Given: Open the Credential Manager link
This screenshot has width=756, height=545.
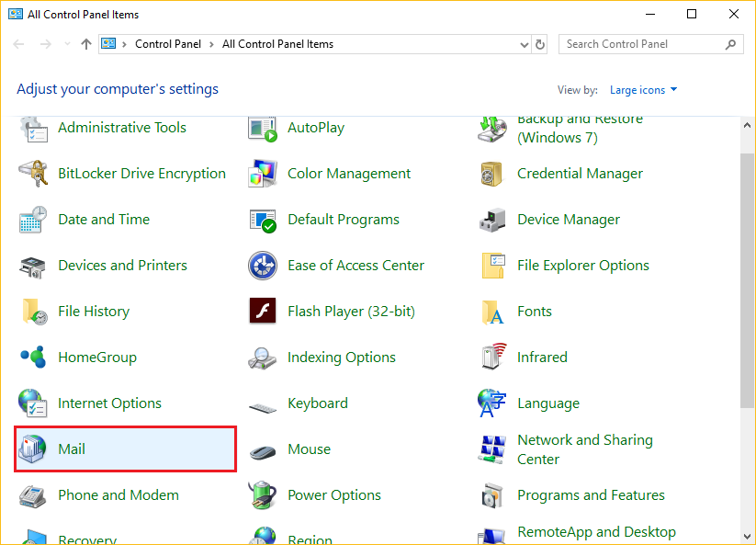Looking at the screenshot, I should pos(580,174).
